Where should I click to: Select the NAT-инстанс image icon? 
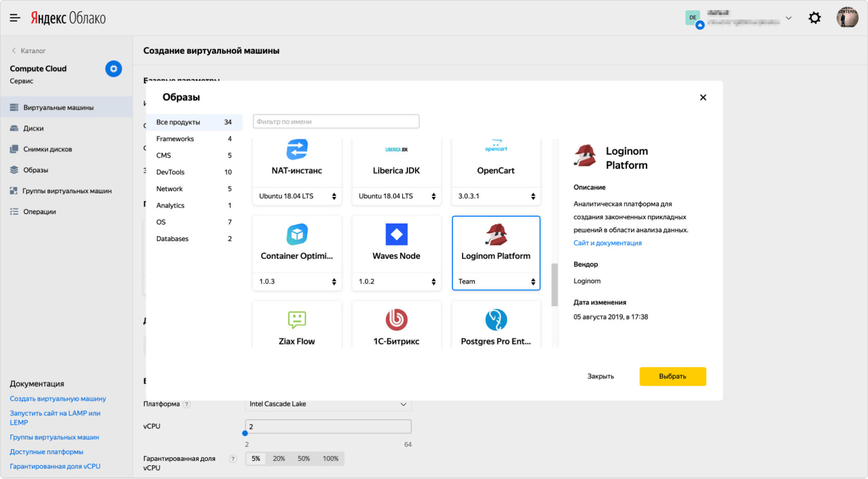[297, 150]
